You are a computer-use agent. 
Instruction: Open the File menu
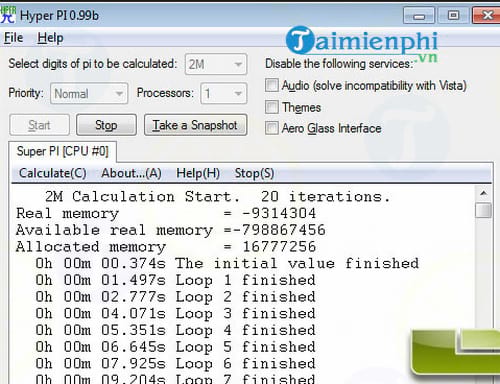pos(13,38)
